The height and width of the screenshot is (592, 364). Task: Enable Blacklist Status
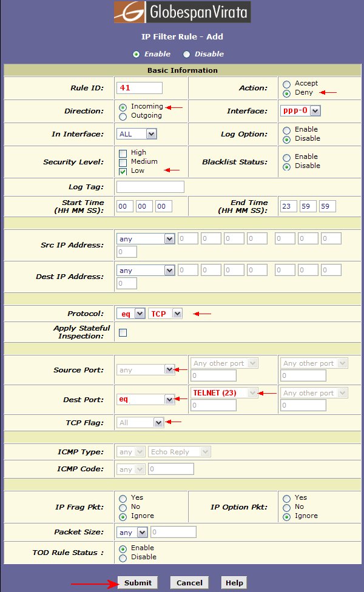coord(286,158)
